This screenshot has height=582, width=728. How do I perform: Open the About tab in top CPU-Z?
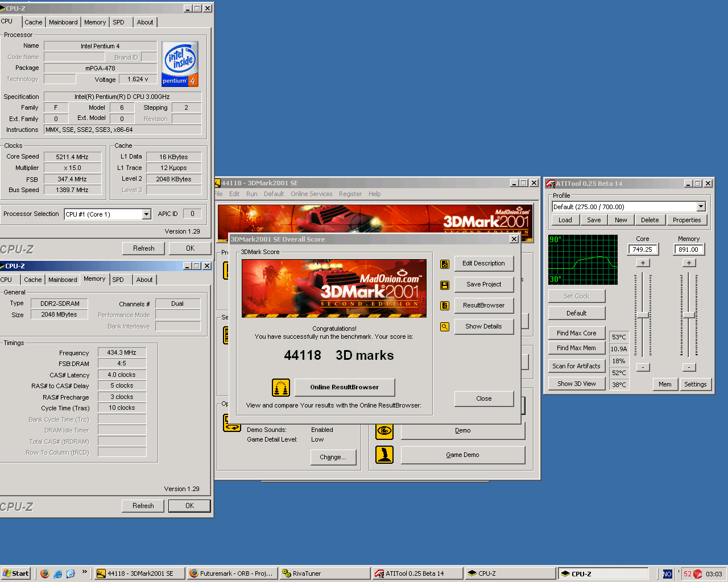145,22
